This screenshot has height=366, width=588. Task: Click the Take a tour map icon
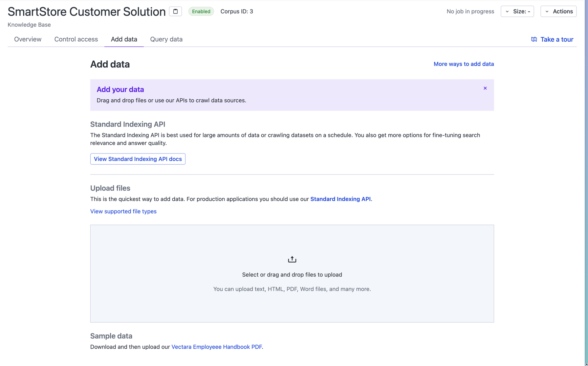(x=534, y=39)
